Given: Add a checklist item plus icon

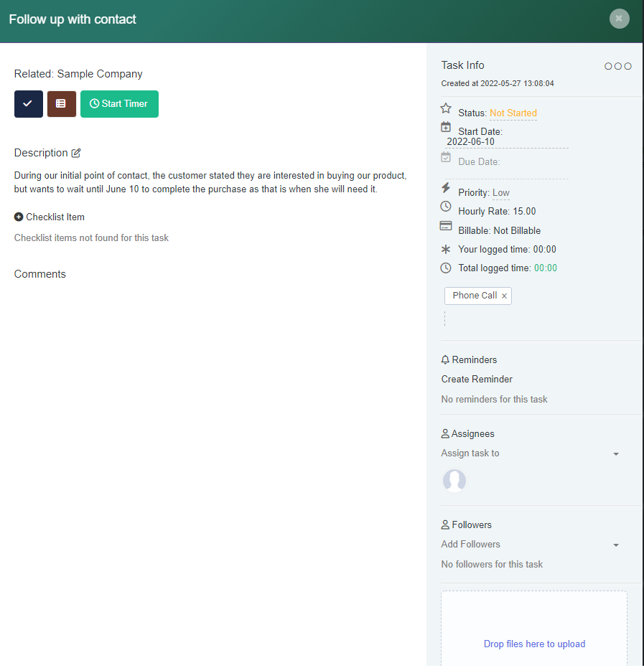Looking at the screenshot, I should pos(19,217).
